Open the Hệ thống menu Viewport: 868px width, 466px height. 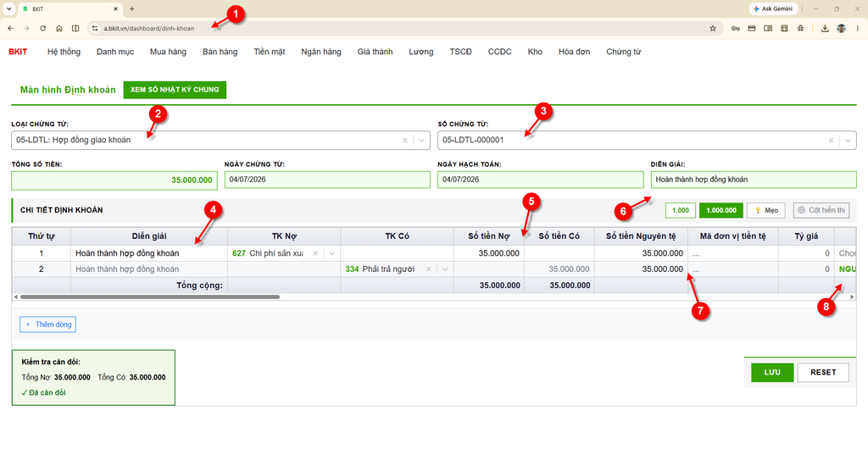click(64, 52)
